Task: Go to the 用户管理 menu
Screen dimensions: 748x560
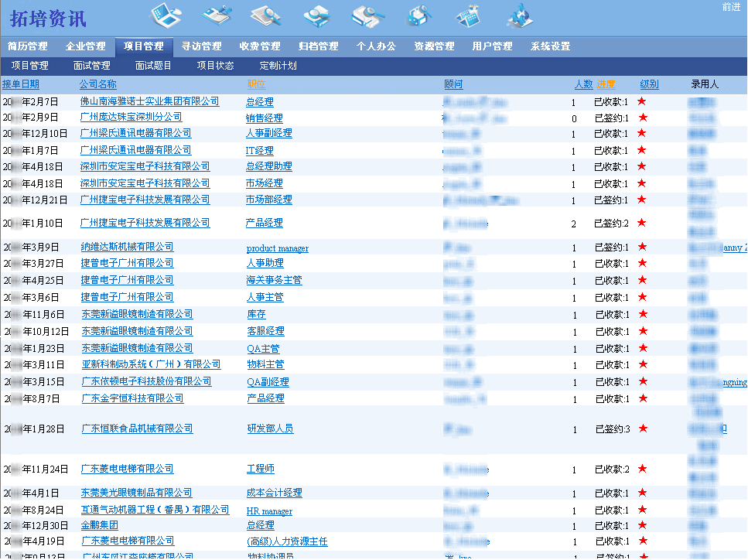Action: (x=492, y=46)
